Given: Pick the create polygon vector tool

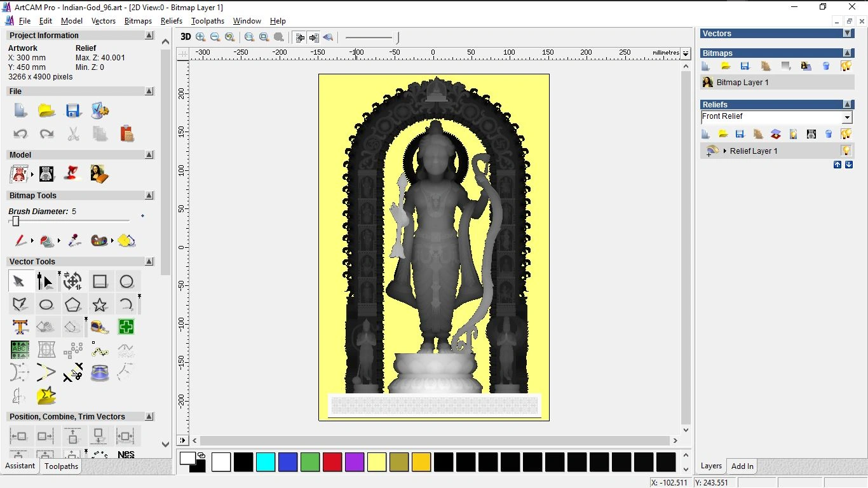Looking at the screenshot, I should coord(73,304).
